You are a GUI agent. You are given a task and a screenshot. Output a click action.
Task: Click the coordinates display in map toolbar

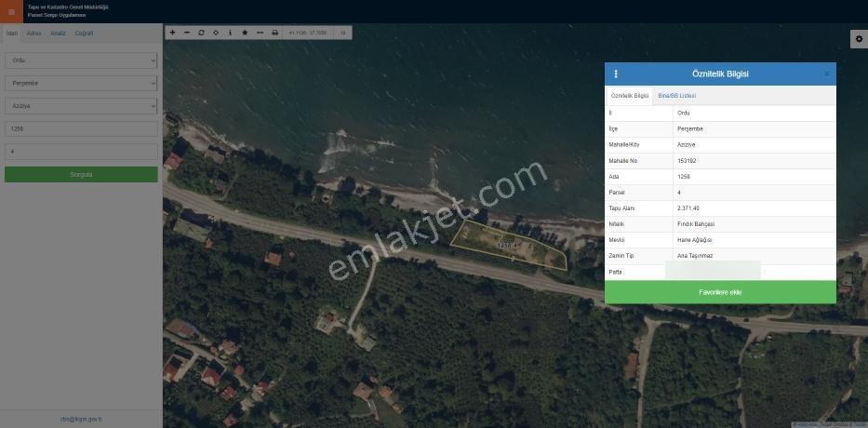point(308,33)
